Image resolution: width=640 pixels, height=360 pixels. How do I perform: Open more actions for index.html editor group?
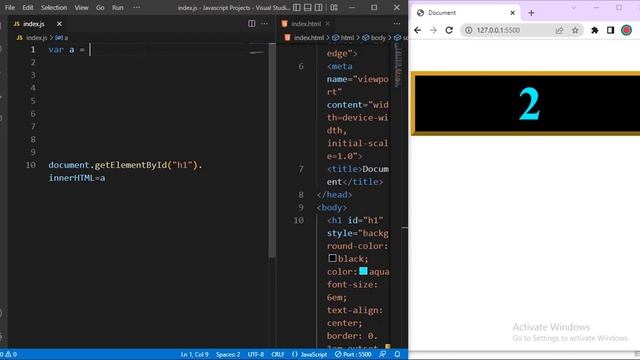(x=397, y=24)
